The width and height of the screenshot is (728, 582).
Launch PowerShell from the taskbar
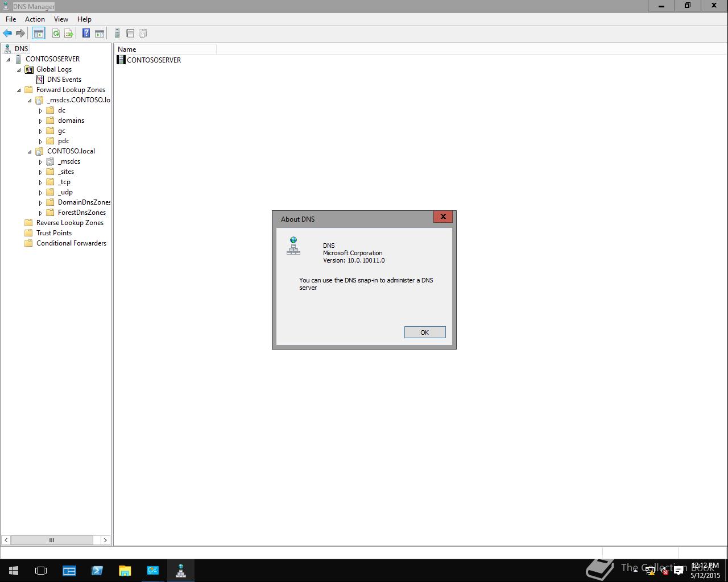click(97, 571)
